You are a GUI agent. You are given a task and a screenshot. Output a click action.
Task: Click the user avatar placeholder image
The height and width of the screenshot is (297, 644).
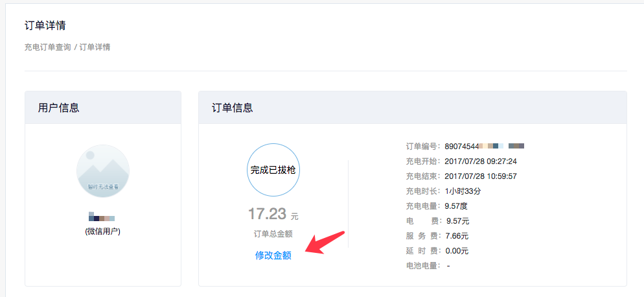102,171
